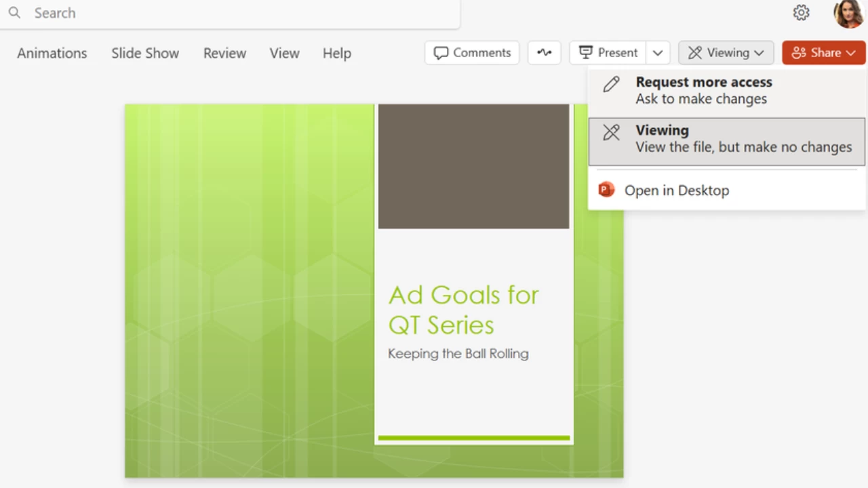Image resolution: width=868 pixels, height=488 pixels.
Task: Select the Review tab
Action: [x=224, y=53]
